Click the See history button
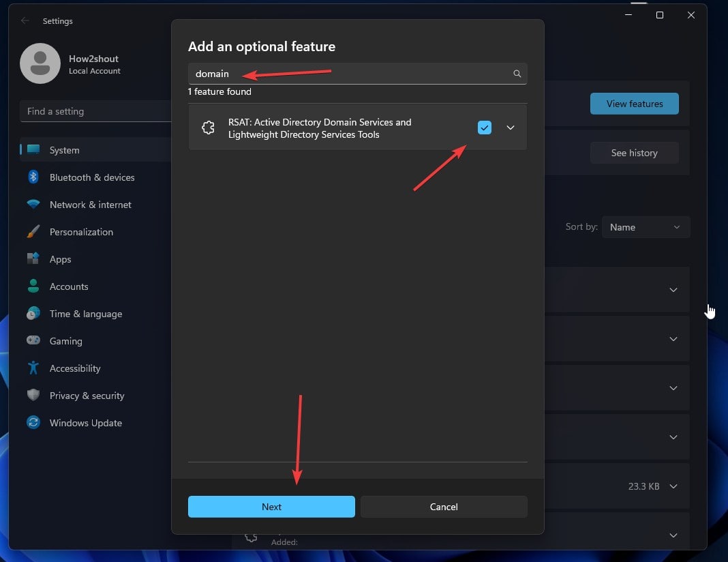Viewport: 728px width, 562px height. pyautogui.click(x=634, y=153)
